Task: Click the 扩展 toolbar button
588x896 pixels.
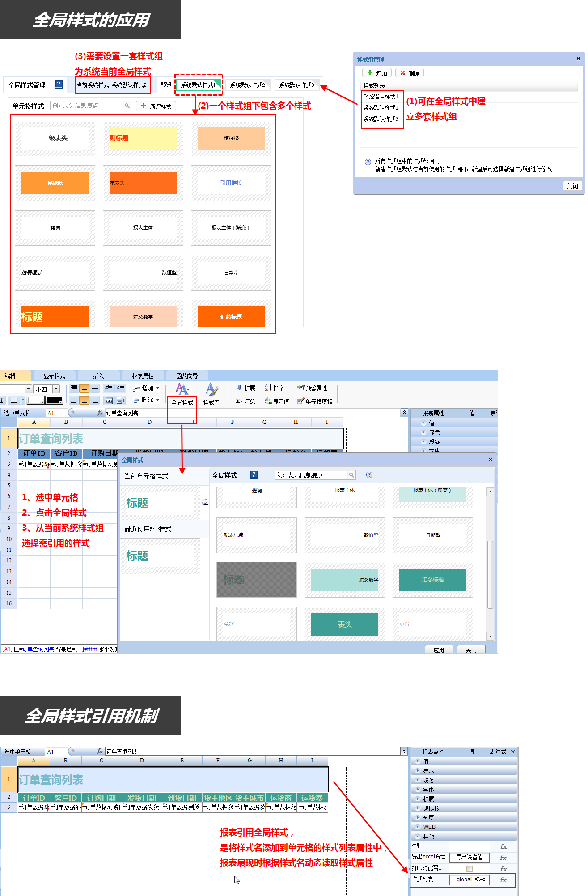Action: click(x=246, y=388)
